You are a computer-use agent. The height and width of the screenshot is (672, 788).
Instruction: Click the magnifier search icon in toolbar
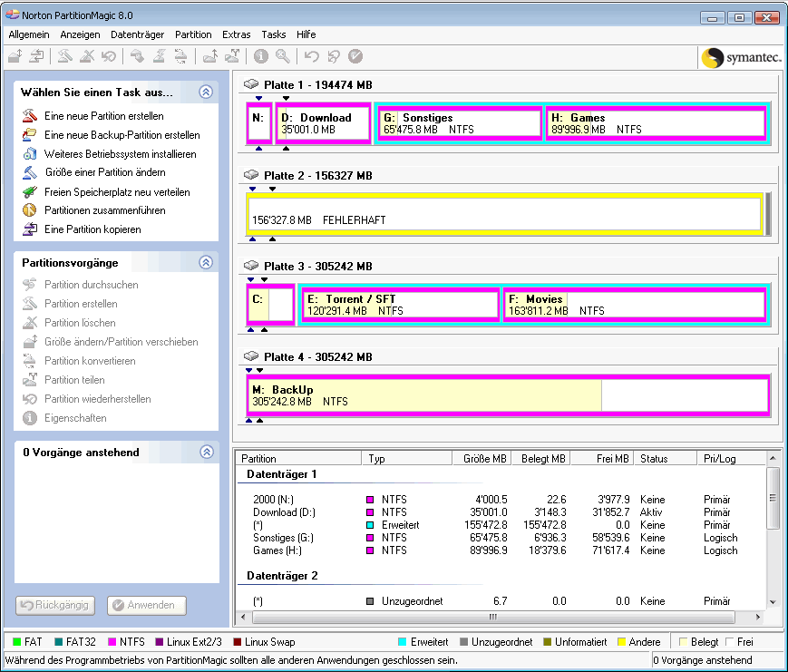[283, 56]
